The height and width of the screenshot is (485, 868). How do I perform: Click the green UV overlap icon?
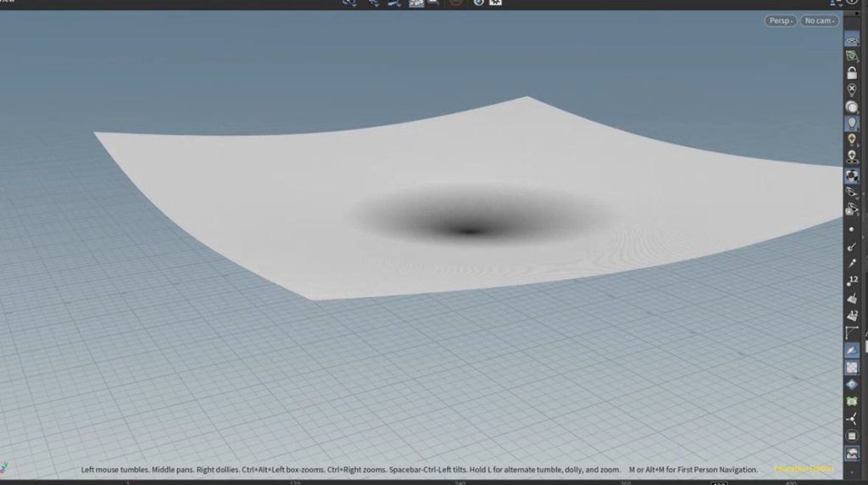tap(852, 402)
